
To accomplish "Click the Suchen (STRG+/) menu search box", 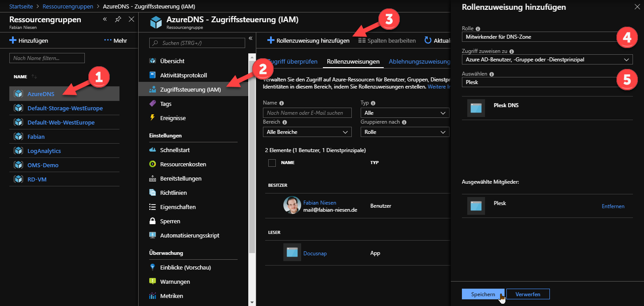I will point(197,43).
